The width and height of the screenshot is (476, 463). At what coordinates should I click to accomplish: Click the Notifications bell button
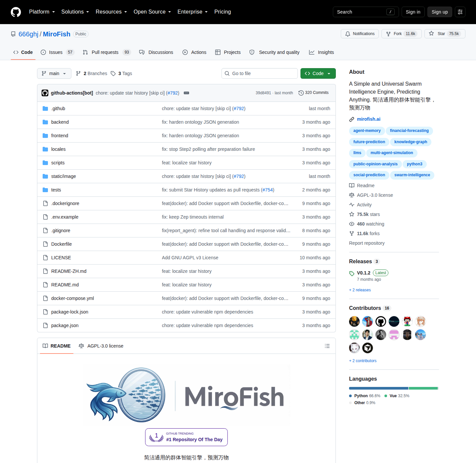[360, 34]
